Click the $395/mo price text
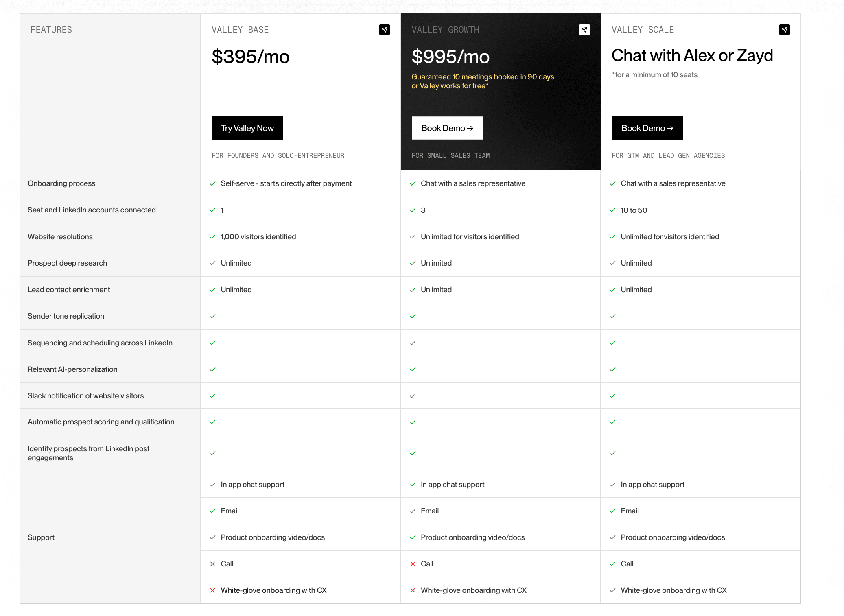This screenshot has width=844, height=616. (250, 57)
